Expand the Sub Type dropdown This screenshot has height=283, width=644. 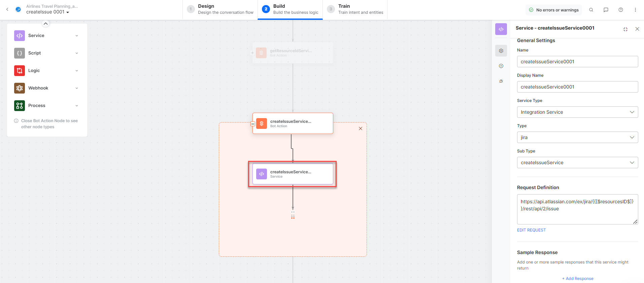[577, 163]
